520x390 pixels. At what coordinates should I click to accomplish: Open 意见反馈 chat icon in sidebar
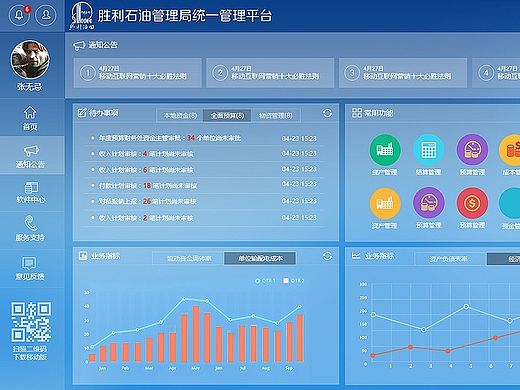coord(29,263)
